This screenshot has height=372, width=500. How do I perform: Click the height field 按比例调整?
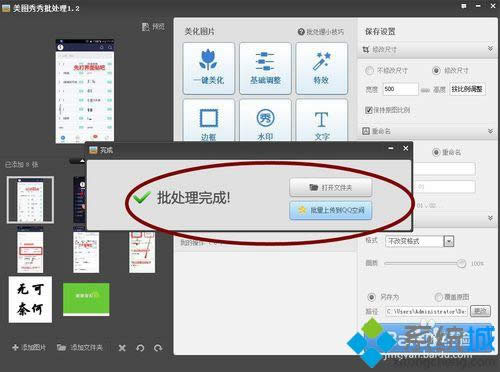(467, 89)
